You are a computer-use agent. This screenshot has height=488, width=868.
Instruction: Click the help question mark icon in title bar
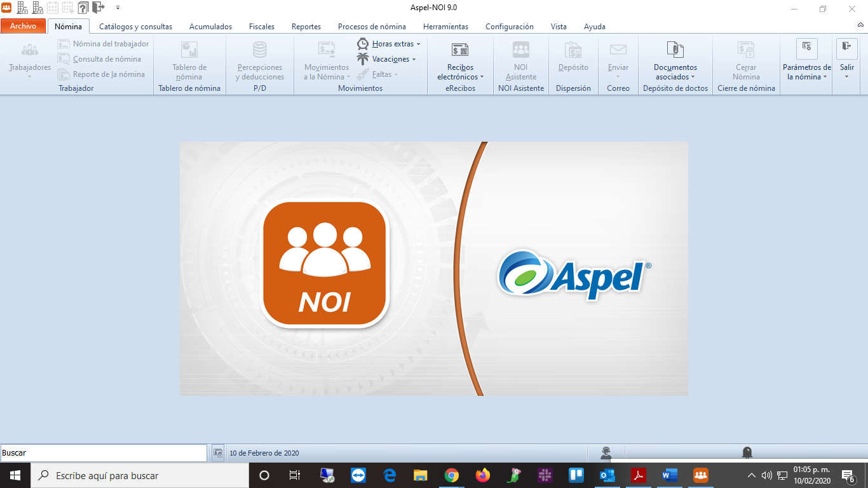[83, 8]
